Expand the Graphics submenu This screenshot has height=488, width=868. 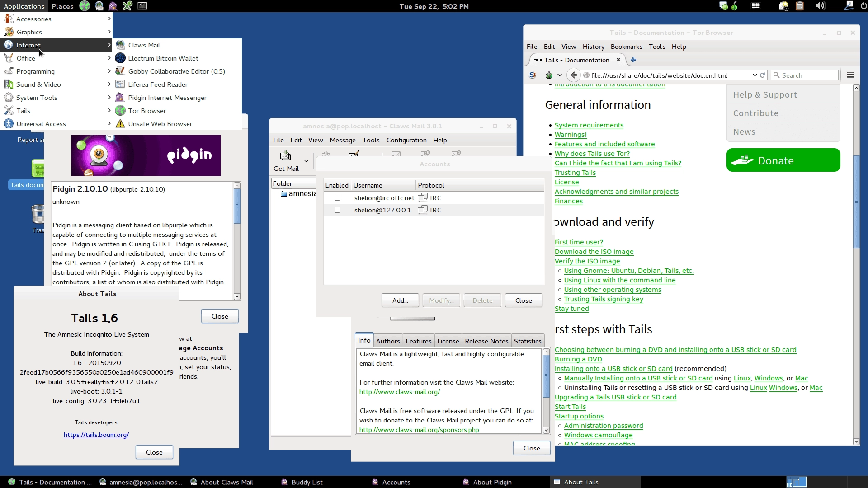click(56, 32)
